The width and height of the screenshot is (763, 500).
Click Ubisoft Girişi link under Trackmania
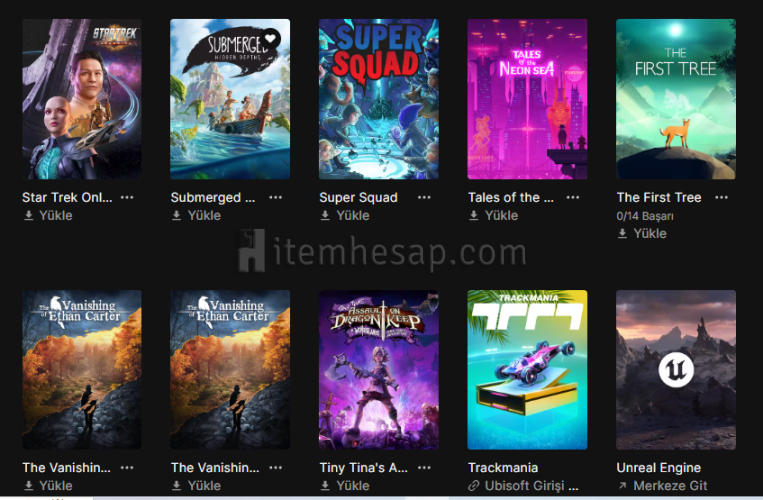pos(531,486)
